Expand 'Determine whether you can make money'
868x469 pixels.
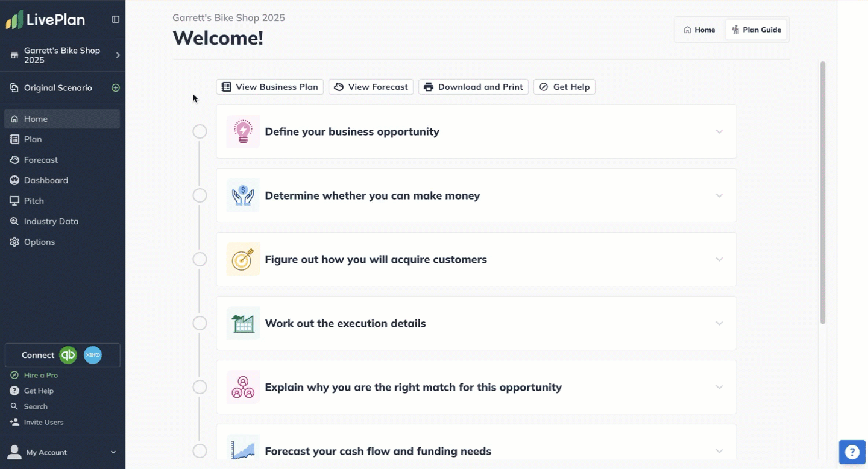(x=719, y=195)
